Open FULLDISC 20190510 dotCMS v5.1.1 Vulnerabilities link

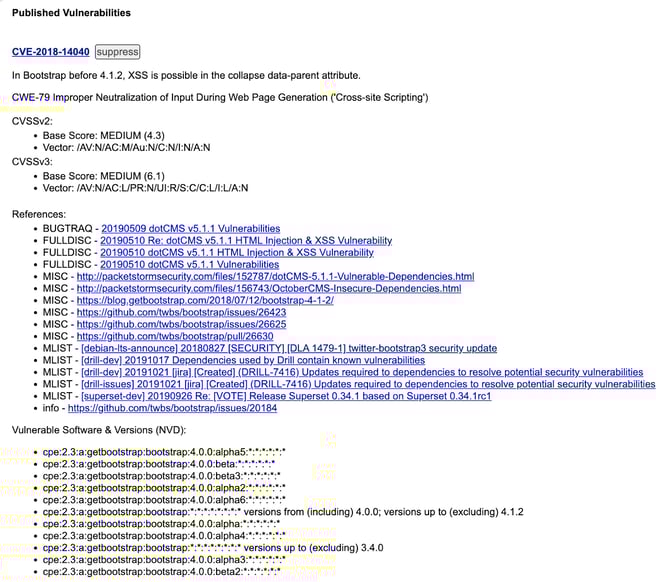189,264
